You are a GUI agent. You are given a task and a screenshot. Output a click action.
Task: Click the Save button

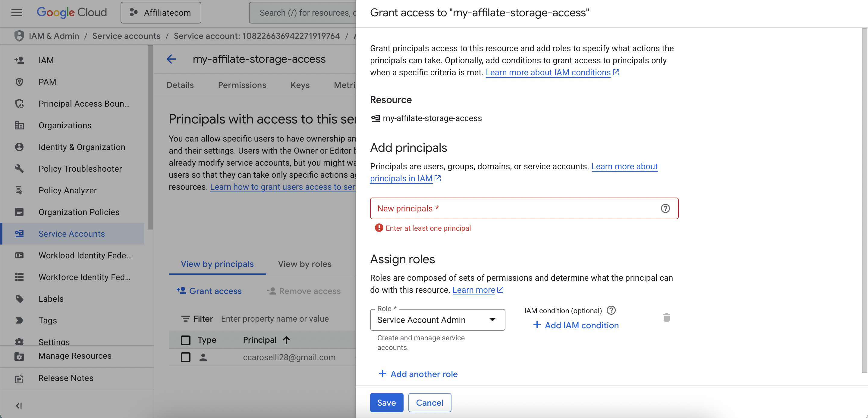pyautogui.click(x=386, y=403)
